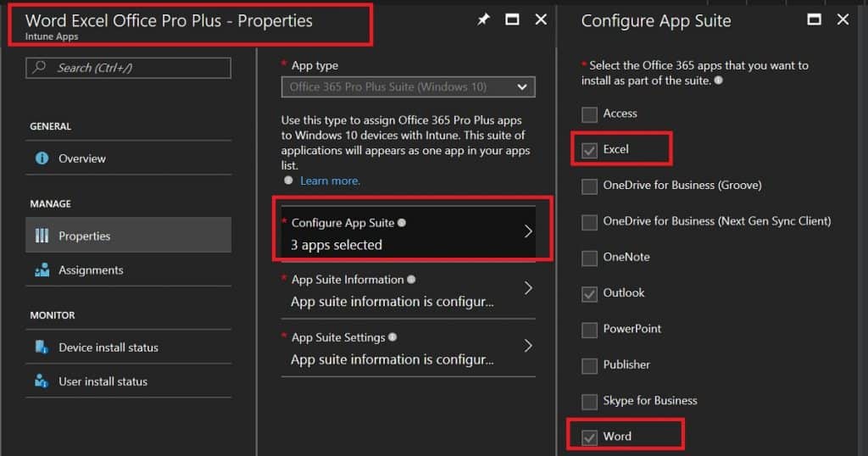The height and width of the screenshot is (456, 868).
Task: Uncheck the Word checkbox
Action: [x=590, y=437]
